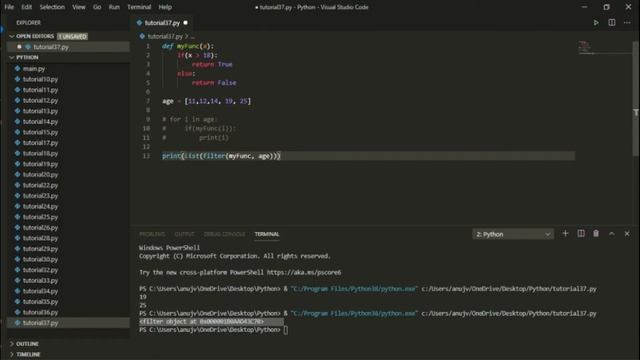Open the terminal selector dropdown '2: Python'

pyautogui.click(x=513, y=234)
